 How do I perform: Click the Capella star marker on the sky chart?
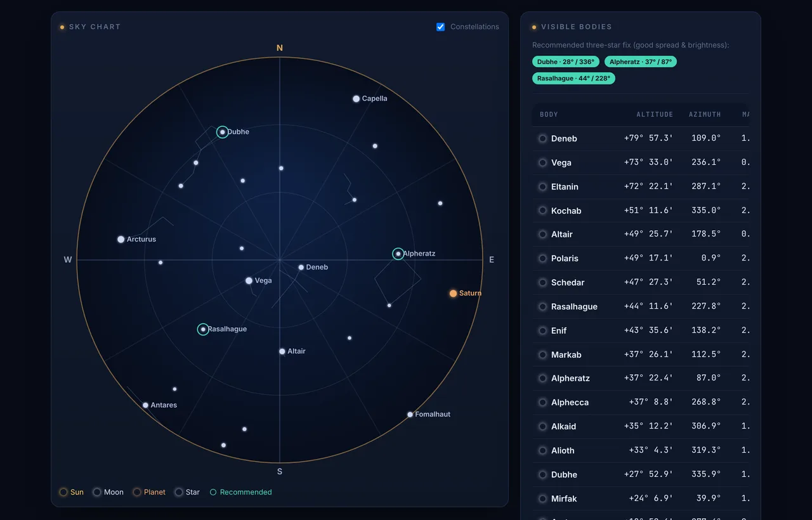pos(357,99)
